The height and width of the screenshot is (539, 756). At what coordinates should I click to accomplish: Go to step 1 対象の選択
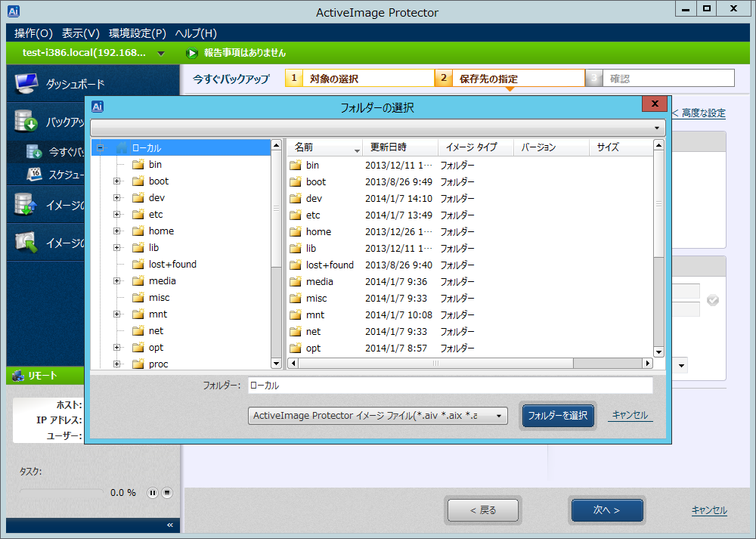pos(360,78)
